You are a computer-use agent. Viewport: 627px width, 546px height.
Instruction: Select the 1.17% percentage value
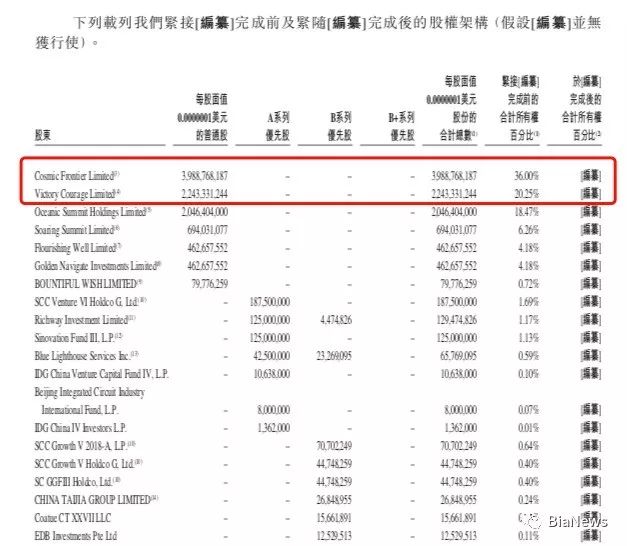coord(528,320)
